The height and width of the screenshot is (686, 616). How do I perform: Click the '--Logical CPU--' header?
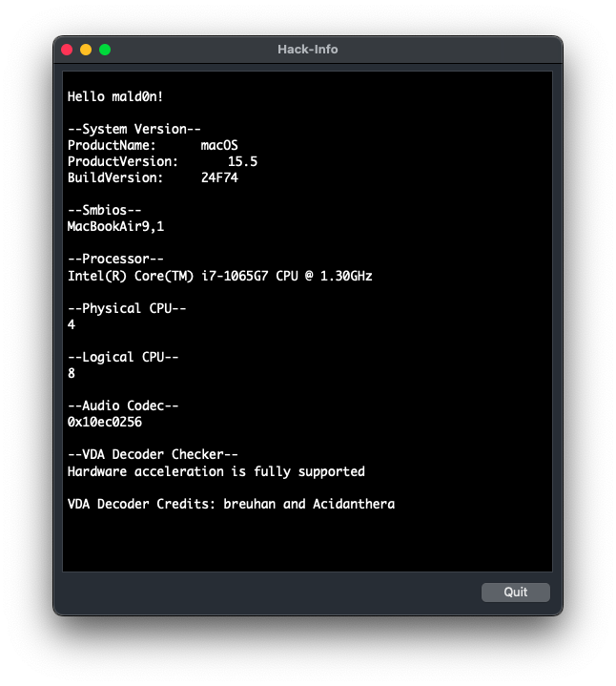click(x=123, y=357)
